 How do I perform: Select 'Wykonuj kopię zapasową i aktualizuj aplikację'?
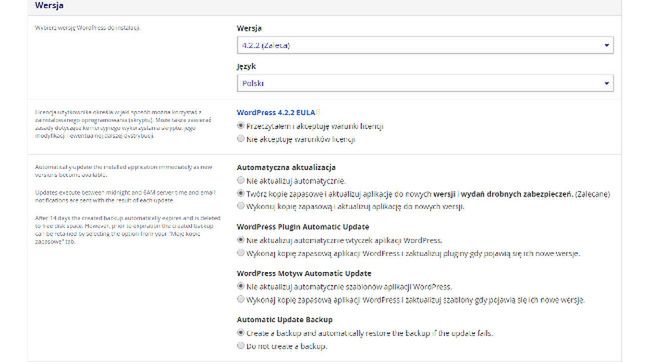tap(241, 206)
